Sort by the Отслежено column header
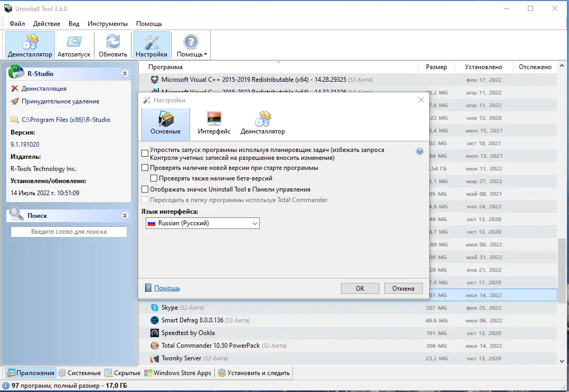The height and width of the screenshot is (392, 569). coord(535,67)
